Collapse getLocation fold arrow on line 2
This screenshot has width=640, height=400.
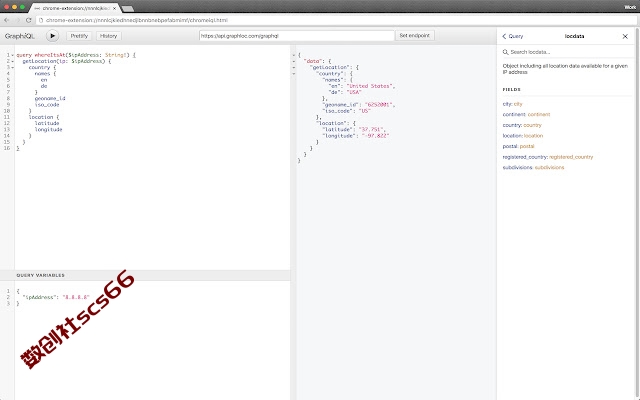click(12, 61)
